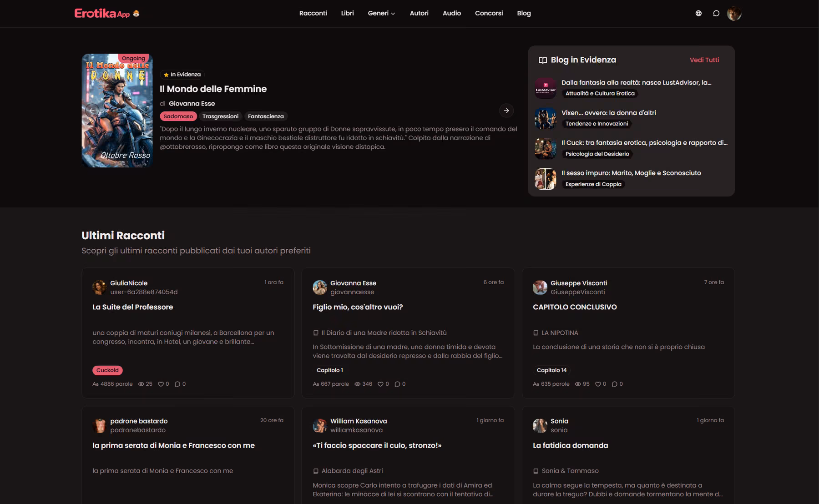Click Psicologia del Desiderio category tag
Image resolution: width=819 pixels, height=504 pixels.
597,154
